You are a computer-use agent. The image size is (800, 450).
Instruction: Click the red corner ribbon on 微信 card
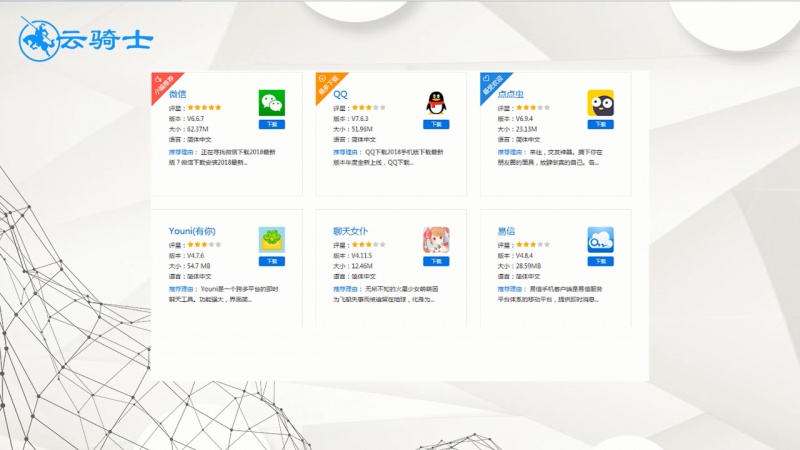click(x=163, y=85)
